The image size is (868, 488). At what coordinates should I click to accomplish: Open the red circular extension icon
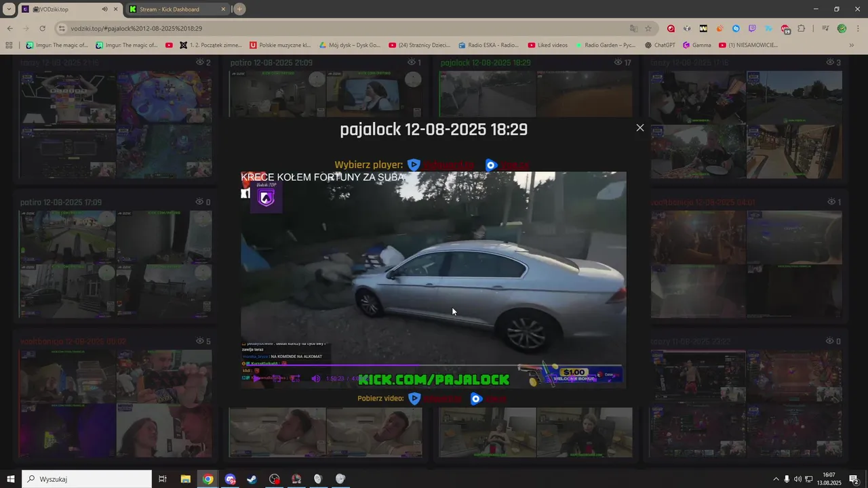click(671, 28)
